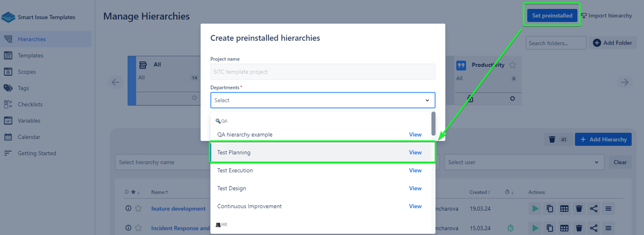Click View link next to Test Execution

[415, 170]
